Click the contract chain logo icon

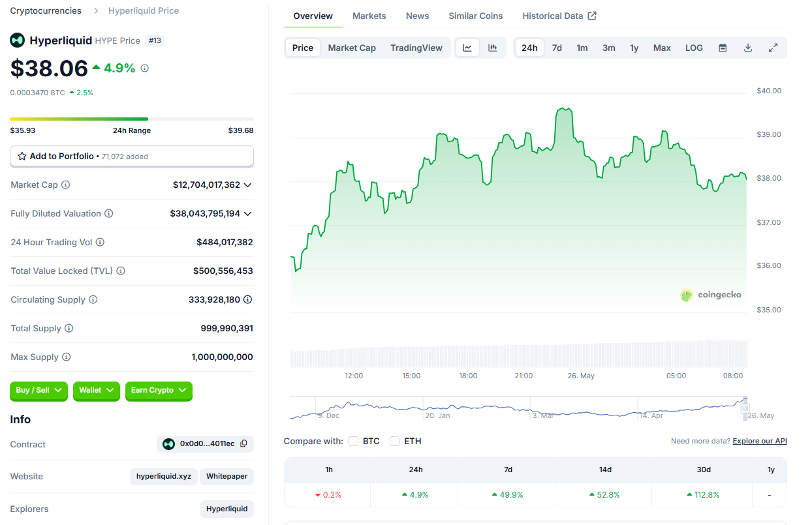coord(168,444)
